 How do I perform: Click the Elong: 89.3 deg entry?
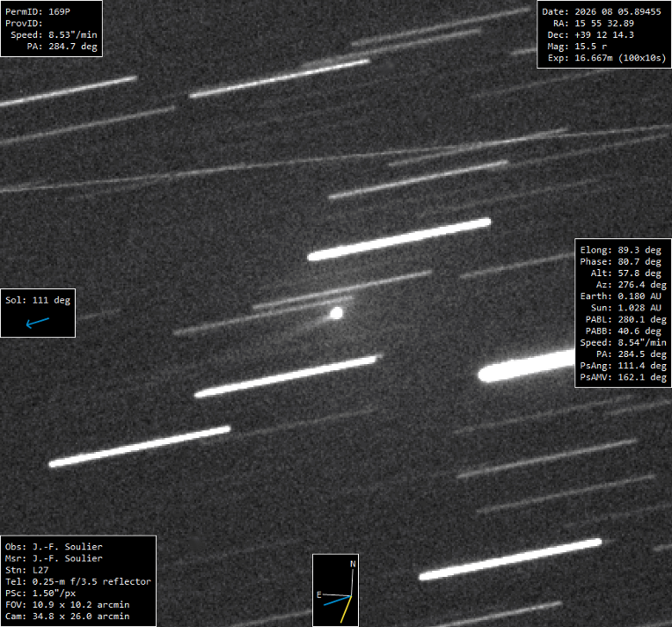click(x=621, y=251)
